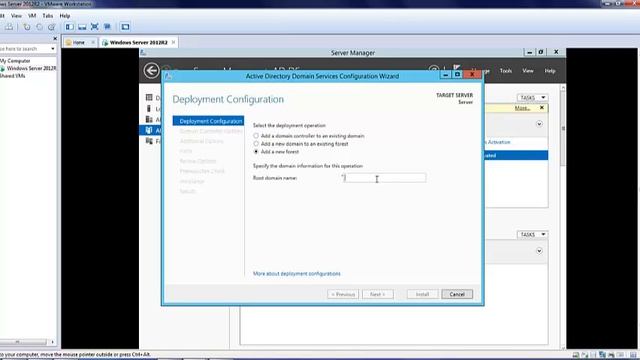The width and height of the screenshot is (640, 360).
Task: Click the Server Manager scroll up arrow
Action: coord(563,88)
